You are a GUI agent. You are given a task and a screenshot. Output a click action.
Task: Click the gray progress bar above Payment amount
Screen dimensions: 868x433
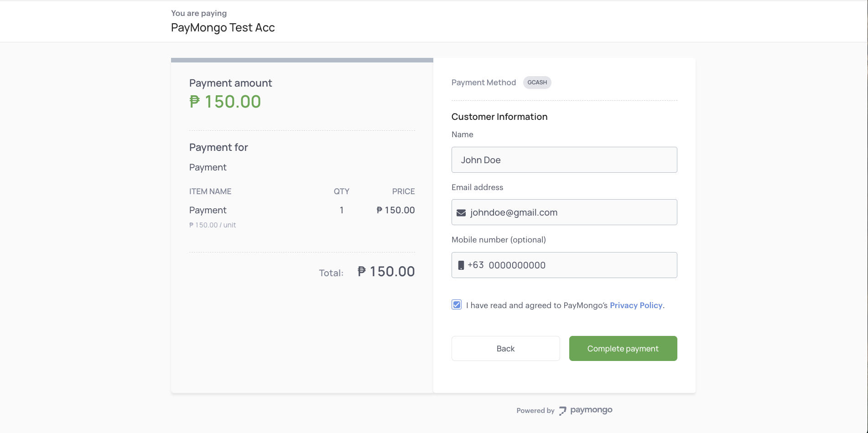[x=302, y=60]
